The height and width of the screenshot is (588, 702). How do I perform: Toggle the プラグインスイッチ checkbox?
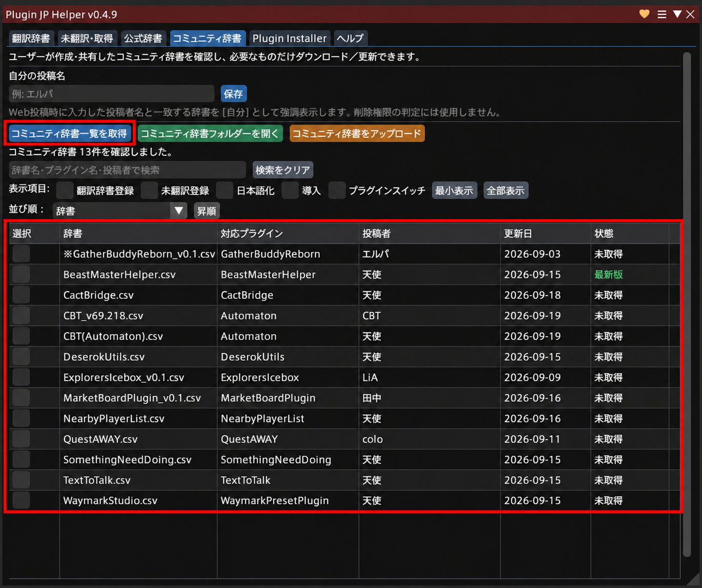click(x=337, y=191)
